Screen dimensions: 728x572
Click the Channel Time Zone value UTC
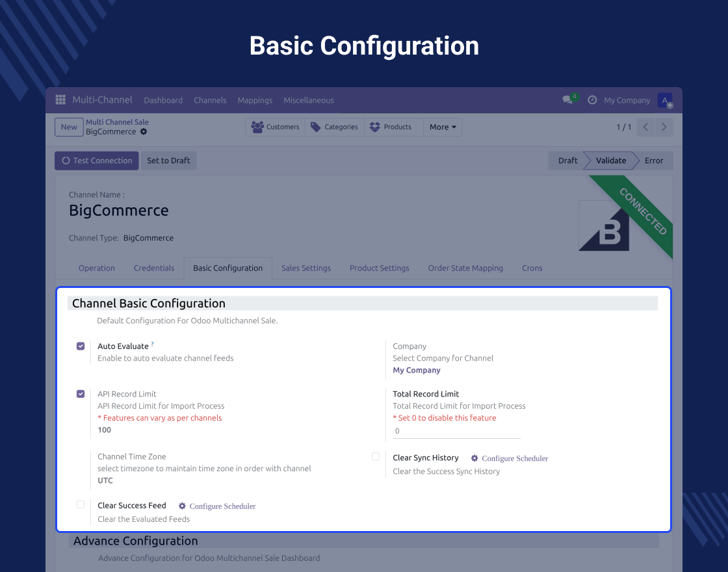pos(105,480)
